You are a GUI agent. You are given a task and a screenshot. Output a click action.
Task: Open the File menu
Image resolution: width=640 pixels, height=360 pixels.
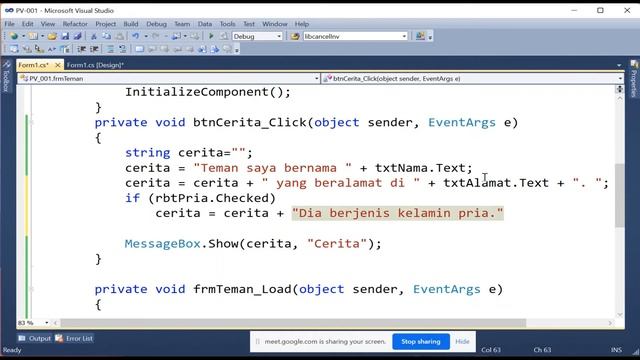point(9,24)
